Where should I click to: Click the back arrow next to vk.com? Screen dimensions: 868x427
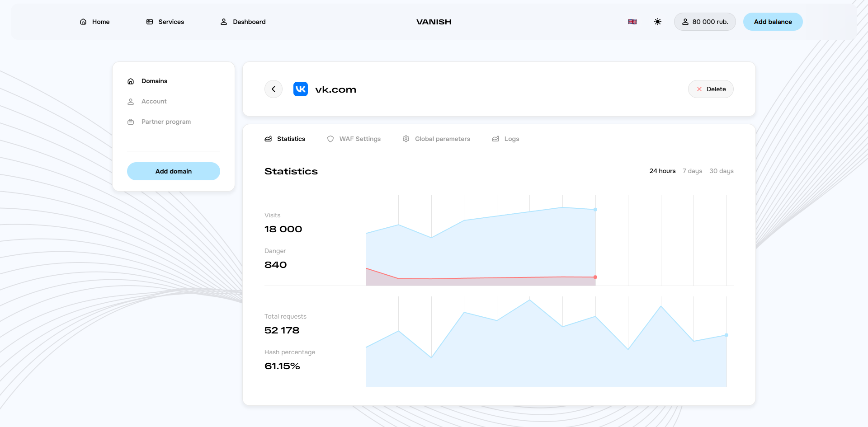click(x=274, y=89)
